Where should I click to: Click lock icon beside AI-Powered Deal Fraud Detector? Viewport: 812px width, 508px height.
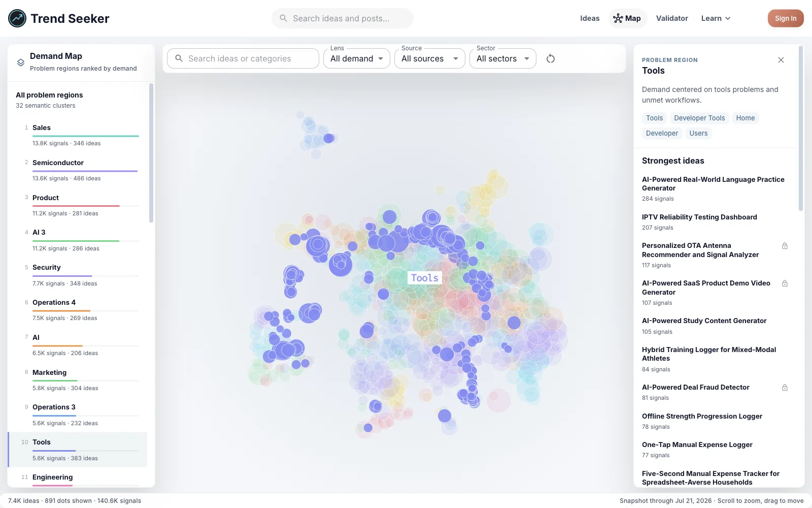[785, 388]
